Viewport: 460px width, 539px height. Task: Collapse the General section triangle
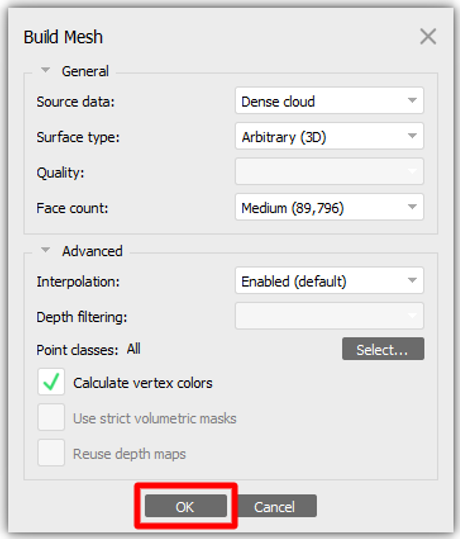pos(45,70)
